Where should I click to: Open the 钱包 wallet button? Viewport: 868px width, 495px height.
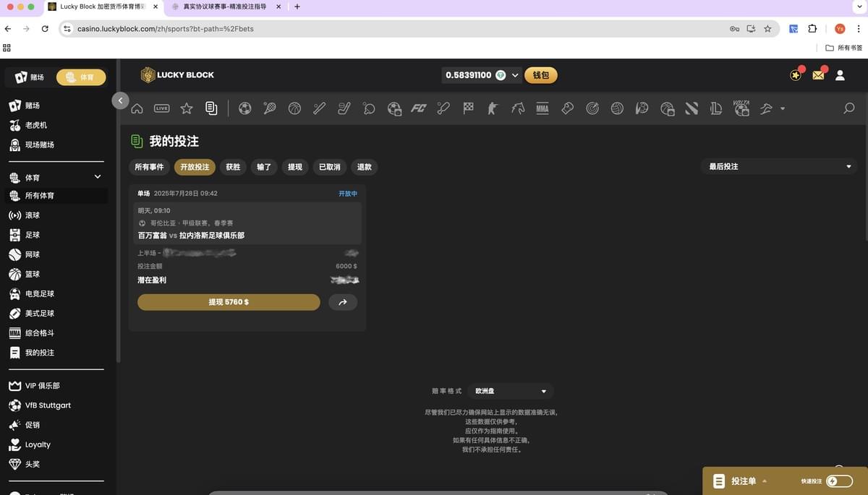[541, 75]
